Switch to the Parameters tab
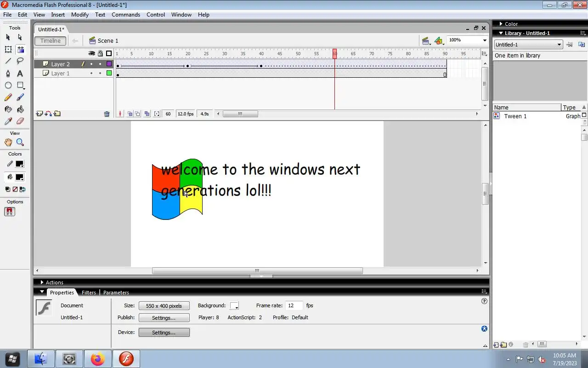The height and width of the screenshot is (368, 588). click(x=116, y=293)
